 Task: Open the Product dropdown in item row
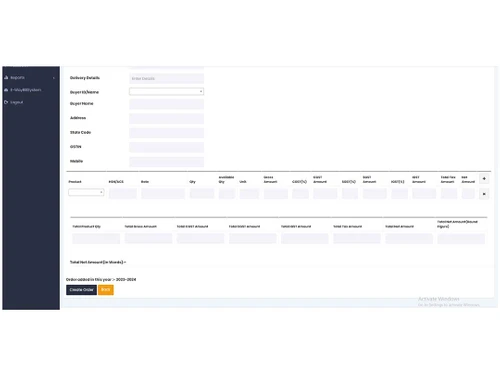86,192
